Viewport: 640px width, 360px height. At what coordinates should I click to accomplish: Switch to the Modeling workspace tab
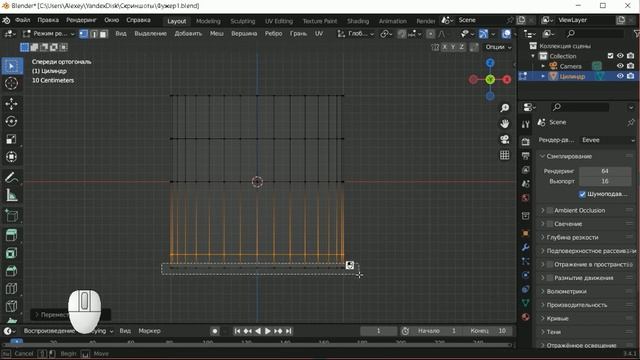(208, 21)
